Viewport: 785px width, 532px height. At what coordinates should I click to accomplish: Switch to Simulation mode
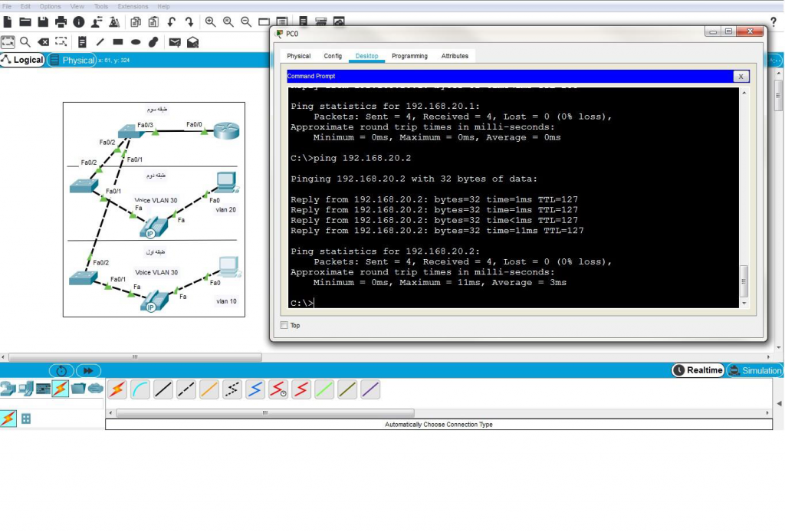755,370
